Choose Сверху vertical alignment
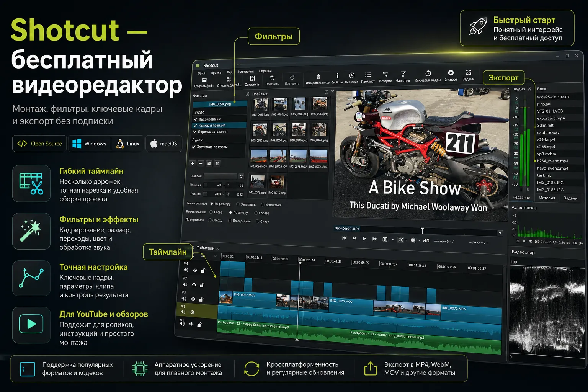This screenshot has height=392, width=588. (209, 220)
